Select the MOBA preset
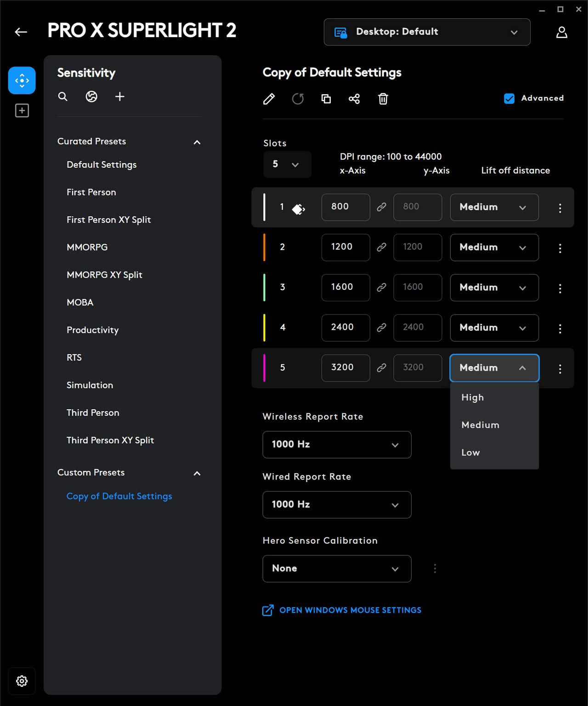Viewport: 588px width, 706px height. click(80, 302)
